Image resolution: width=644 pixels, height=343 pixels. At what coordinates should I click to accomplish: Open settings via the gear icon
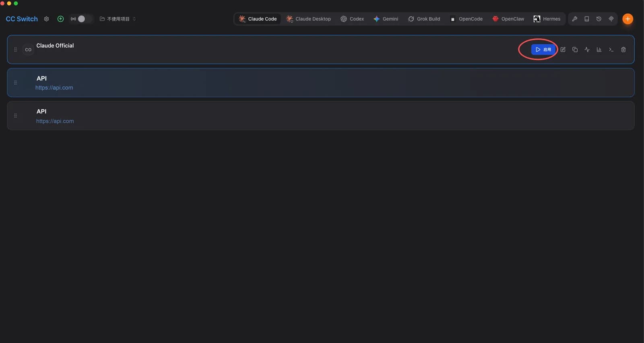tap(46, 19)
